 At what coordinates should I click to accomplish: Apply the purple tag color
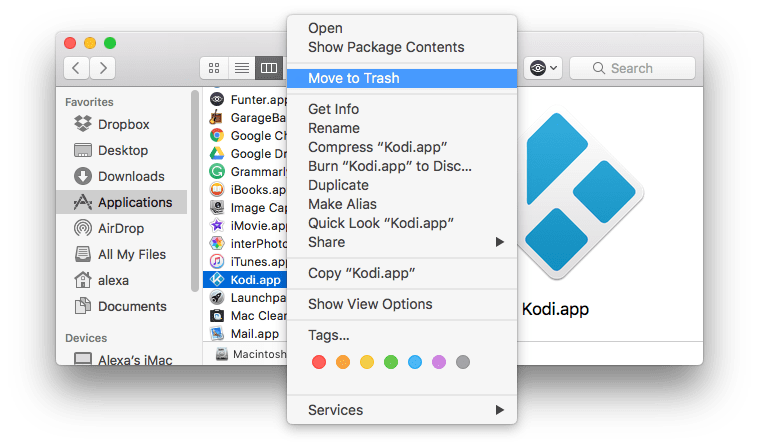[x=439, y=362]
